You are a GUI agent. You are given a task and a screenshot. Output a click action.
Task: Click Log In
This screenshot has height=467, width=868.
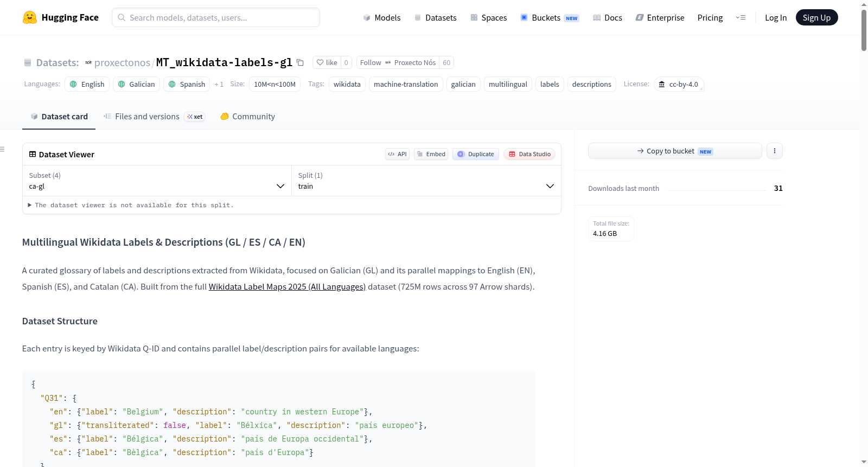pyautogui.click(x=776, y=17)
